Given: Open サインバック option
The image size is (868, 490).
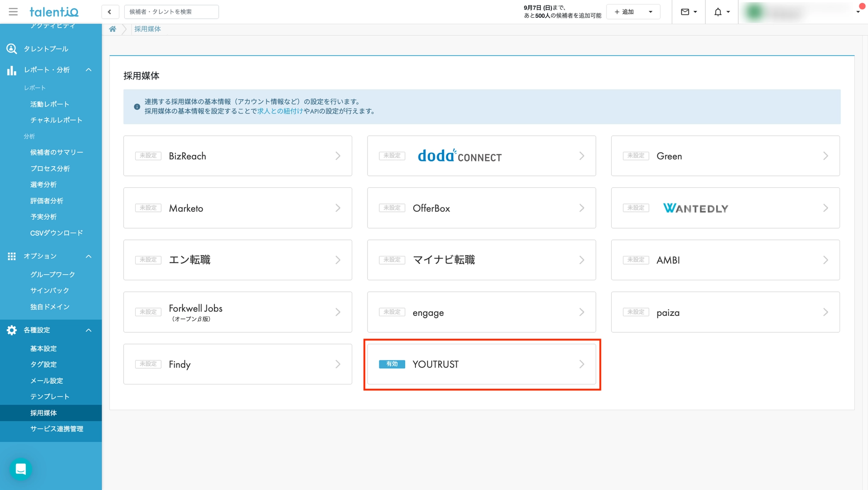Looking at the screenshot, I should 50,291.
